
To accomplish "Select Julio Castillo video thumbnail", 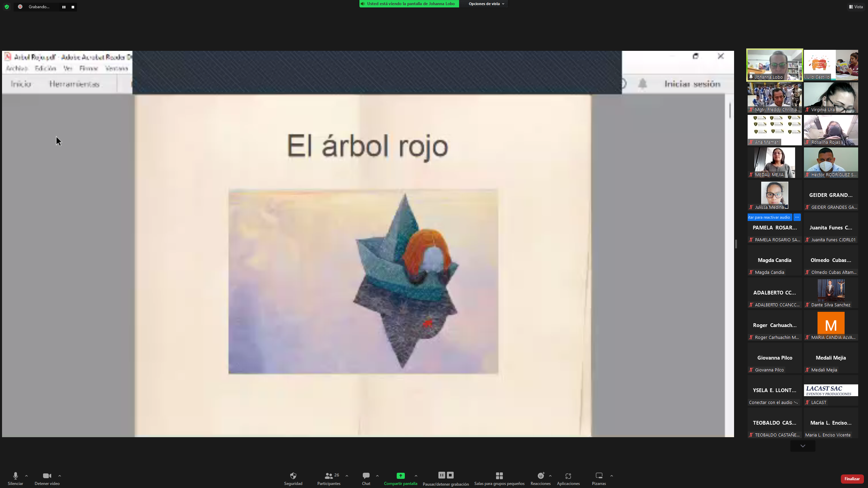I will pyautogui.click(x=831, y=65).
